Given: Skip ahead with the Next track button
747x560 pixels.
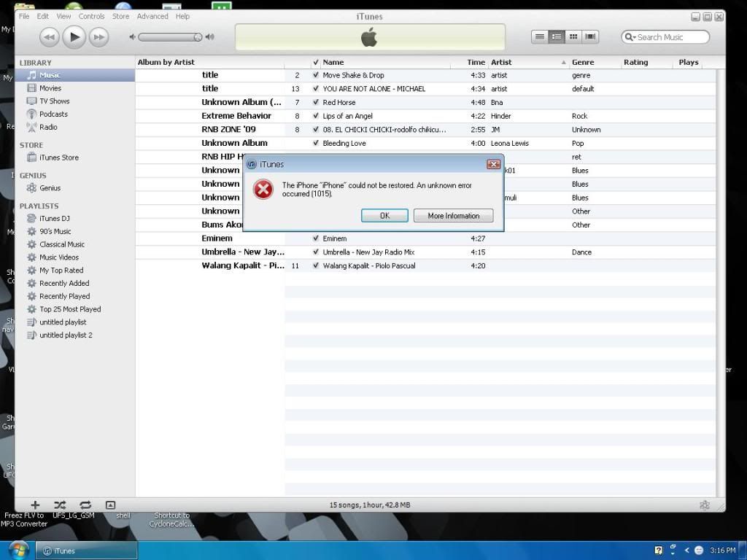Looking at the screenshot, I should click(98, 37).
